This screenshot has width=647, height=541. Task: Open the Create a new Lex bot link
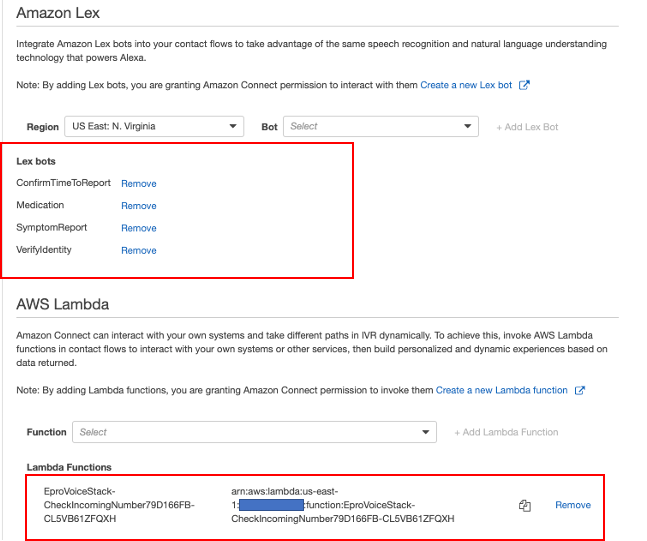(466, 85)
